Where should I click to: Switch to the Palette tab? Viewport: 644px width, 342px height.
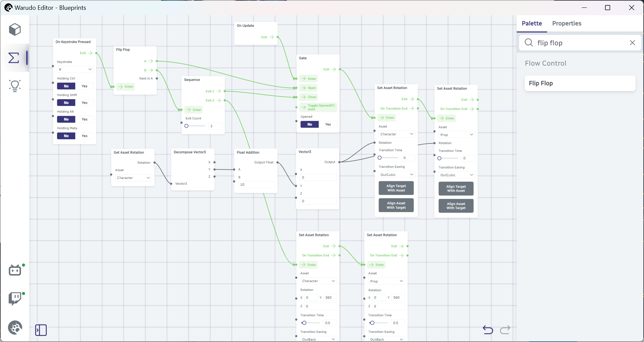point(532,23)
